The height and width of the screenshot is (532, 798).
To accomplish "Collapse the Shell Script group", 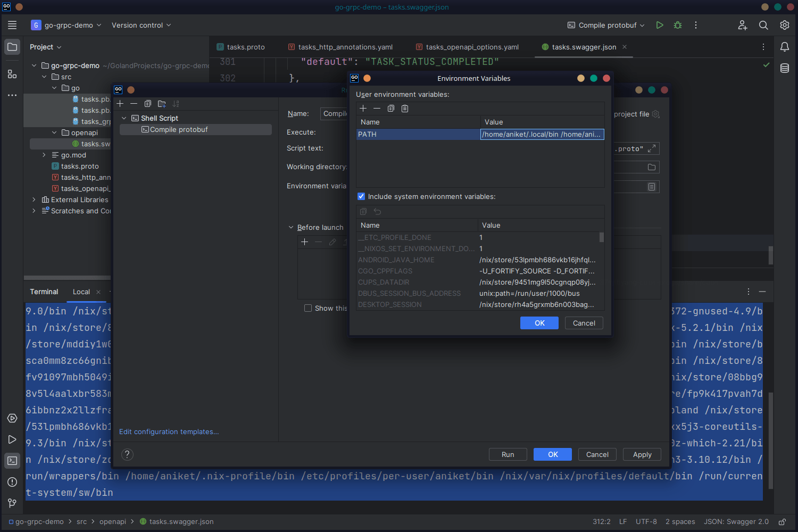I will [x=124, y=118].
